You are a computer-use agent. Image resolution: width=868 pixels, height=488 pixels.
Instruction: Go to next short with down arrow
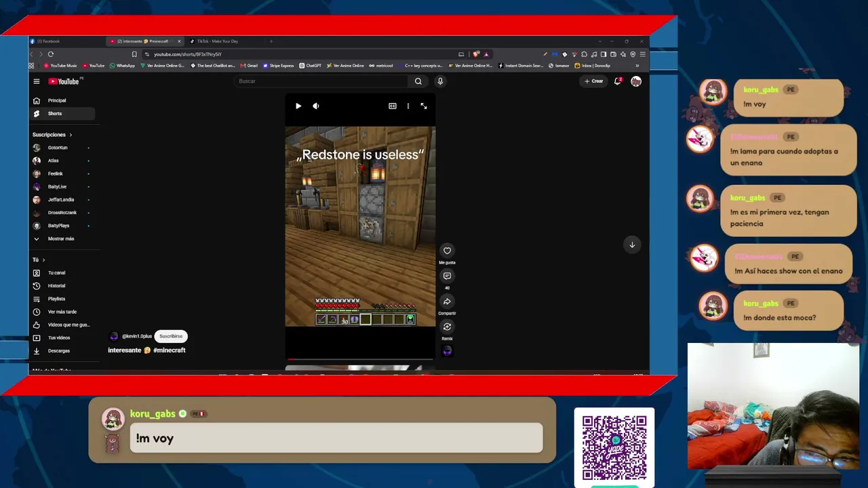point(632,245)
